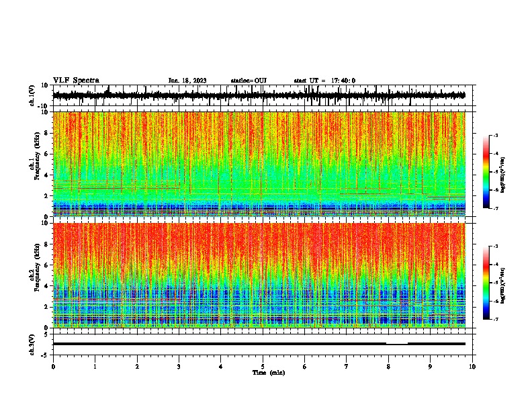Click the ch.1 spectrogram color scale bar
This screenshot has height=411, width=532.
click(x=486, y=172)
